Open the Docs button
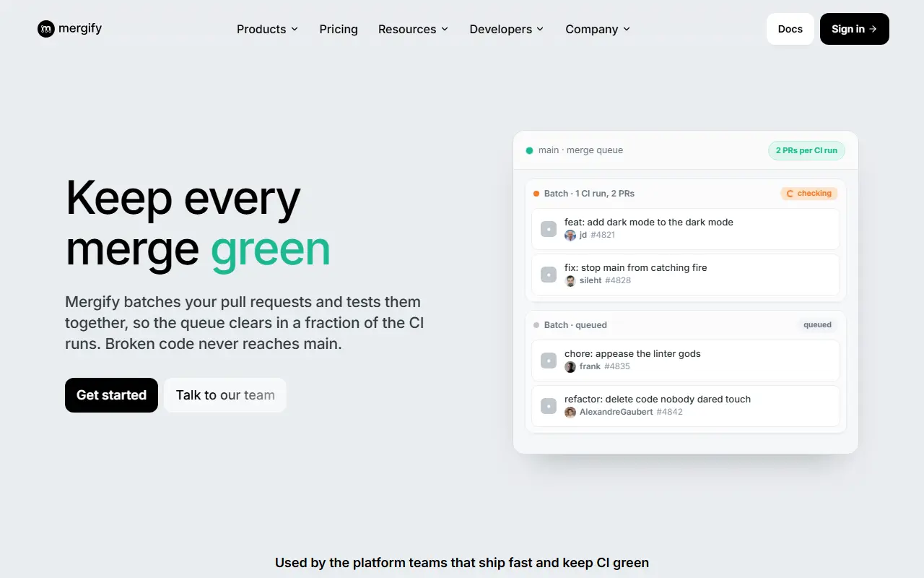Image resolution: width=924 pixels, height=578 pixels. [x=790, y=29]
